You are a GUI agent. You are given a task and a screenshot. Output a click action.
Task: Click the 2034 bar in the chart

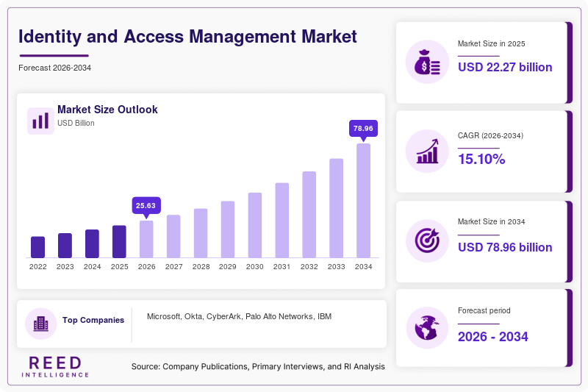click(363, 201)
